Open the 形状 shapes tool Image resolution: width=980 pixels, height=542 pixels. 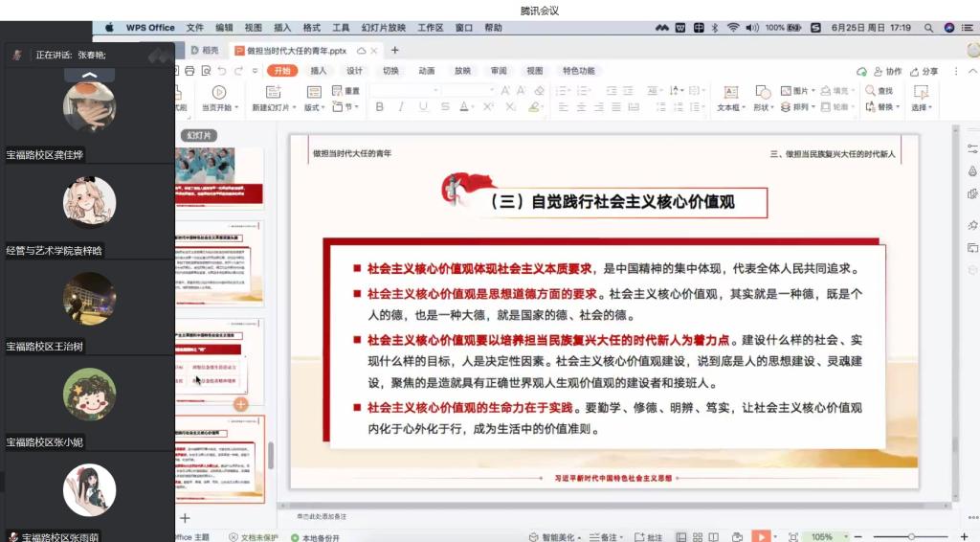(x=763, y=92)
